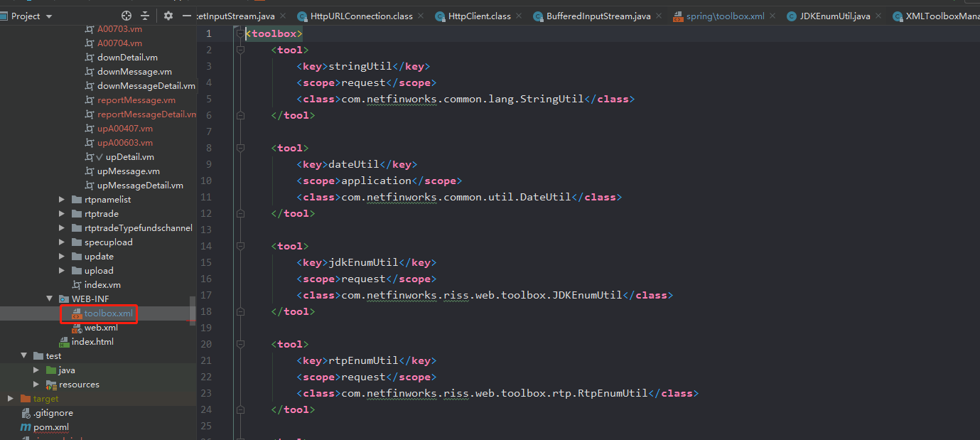The image size is (980, 440).
Task: Fold the tool block starting line 20
Action: point(240,344)
